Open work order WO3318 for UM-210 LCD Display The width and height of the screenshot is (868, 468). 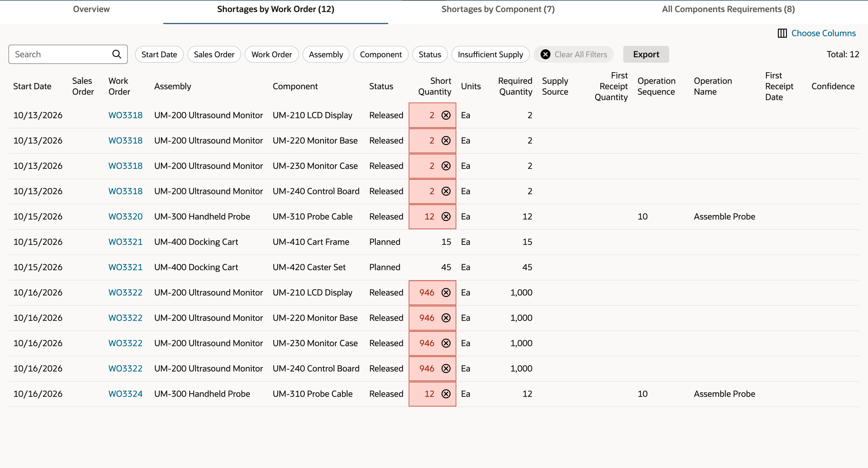pos(125,115)
